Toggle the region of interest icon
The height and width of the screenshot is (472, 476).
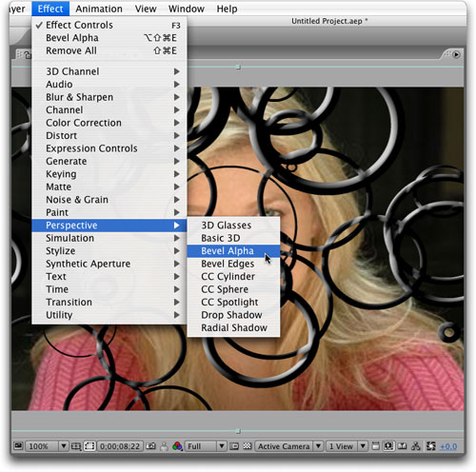click(x=234, y=446)
